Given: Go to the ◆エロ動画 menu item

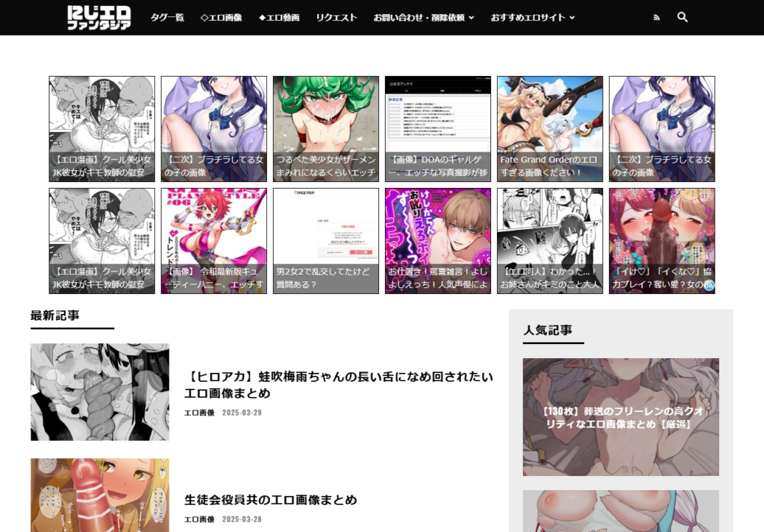Looking at the screenshot, I should [x=279, y=18].
